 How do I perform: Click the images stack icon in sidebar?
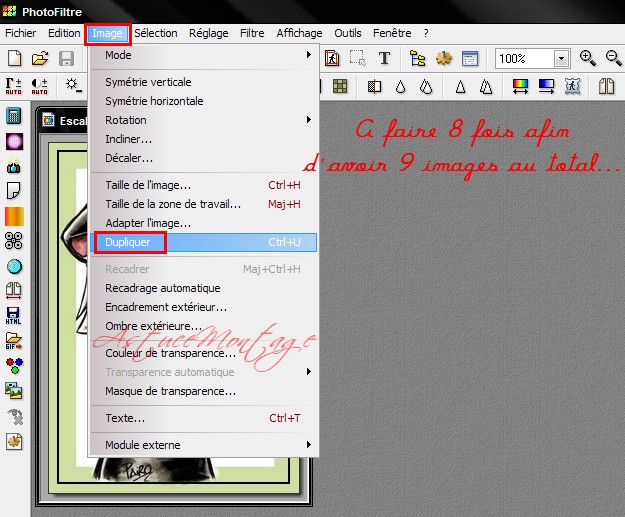point(14,391)
